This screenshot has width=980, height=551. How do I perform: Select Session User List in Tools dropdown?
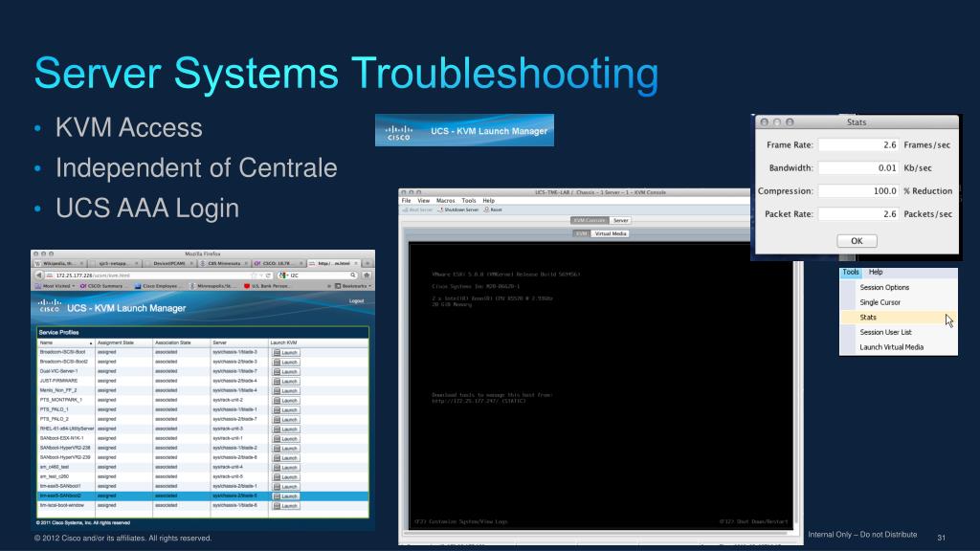[x=885, y=332]
